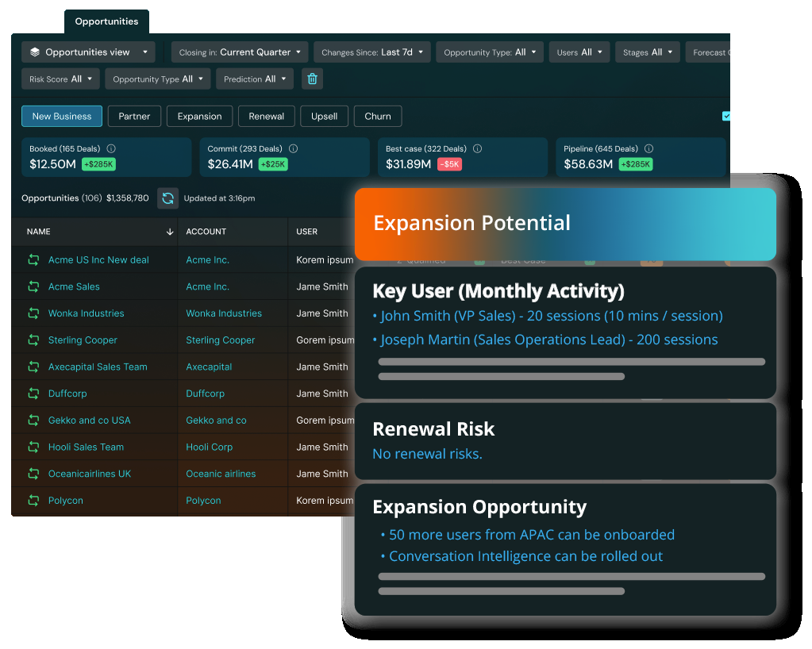The height and width of the screenshot is (649, 812).
Task: Switch to the Opportunities tab
Action: click(x=106, y=21)
